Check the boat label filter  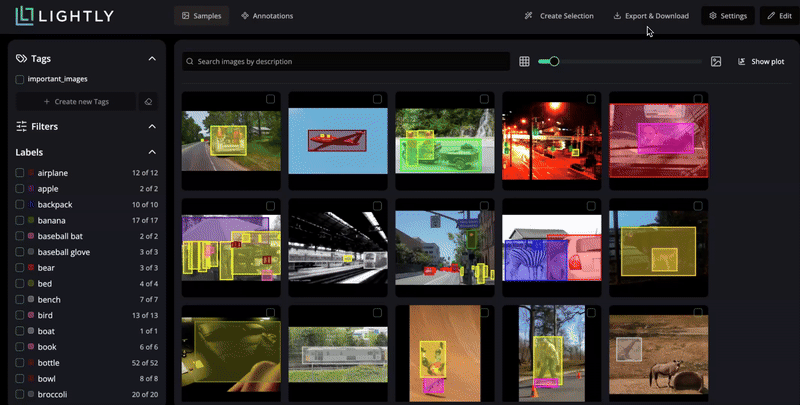point(19,331)
